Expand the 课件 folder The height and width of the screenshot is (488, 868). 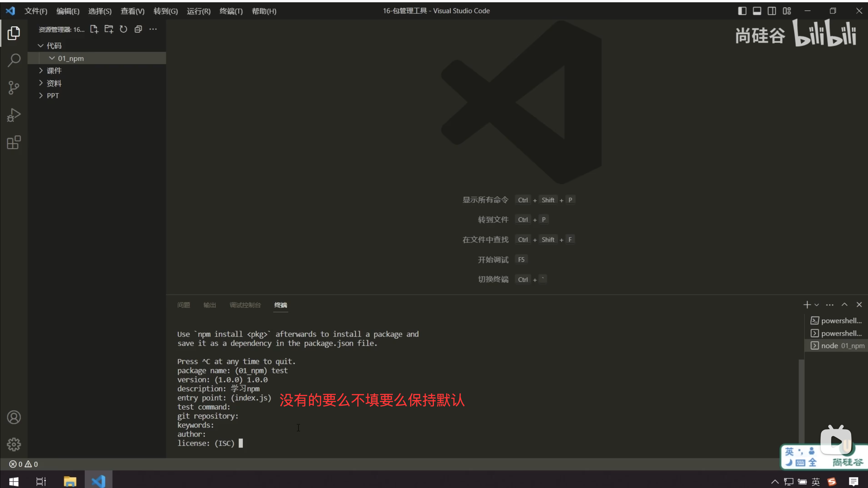54,71
